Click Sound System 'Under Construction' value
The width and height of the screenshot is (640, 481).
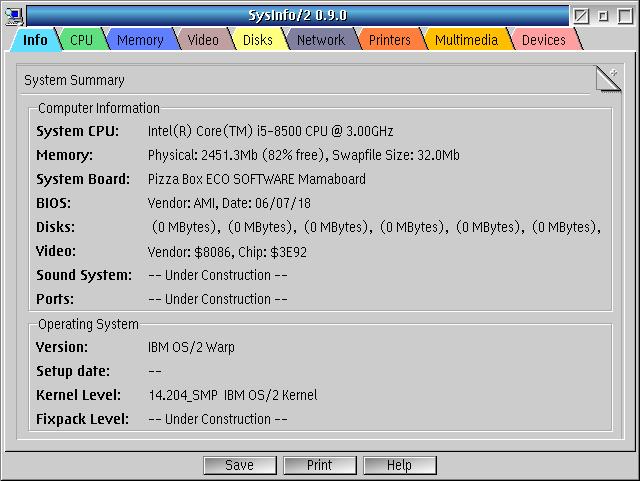pos(218,275)
